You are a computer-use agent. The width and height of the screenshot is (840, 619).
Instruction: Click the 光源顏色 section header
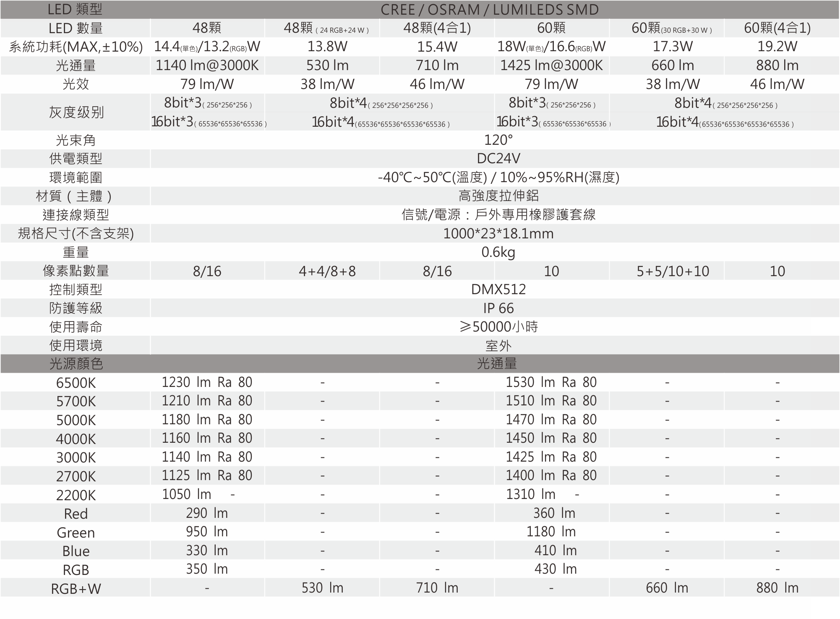coord(76,364)
